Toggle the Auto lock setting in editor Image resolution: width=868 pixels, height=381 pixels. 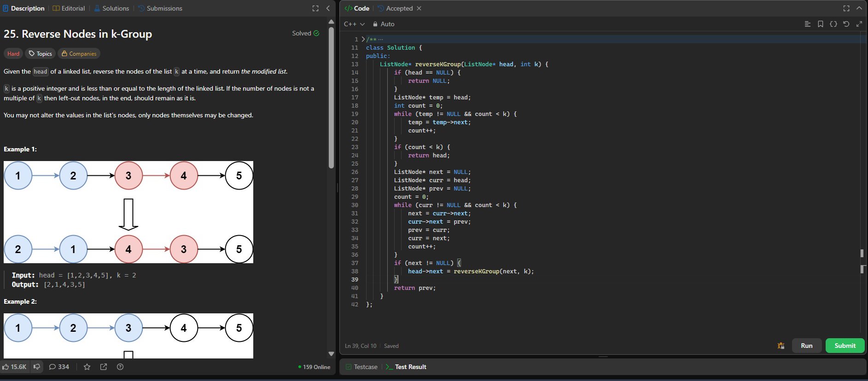(x=384, y=24)
